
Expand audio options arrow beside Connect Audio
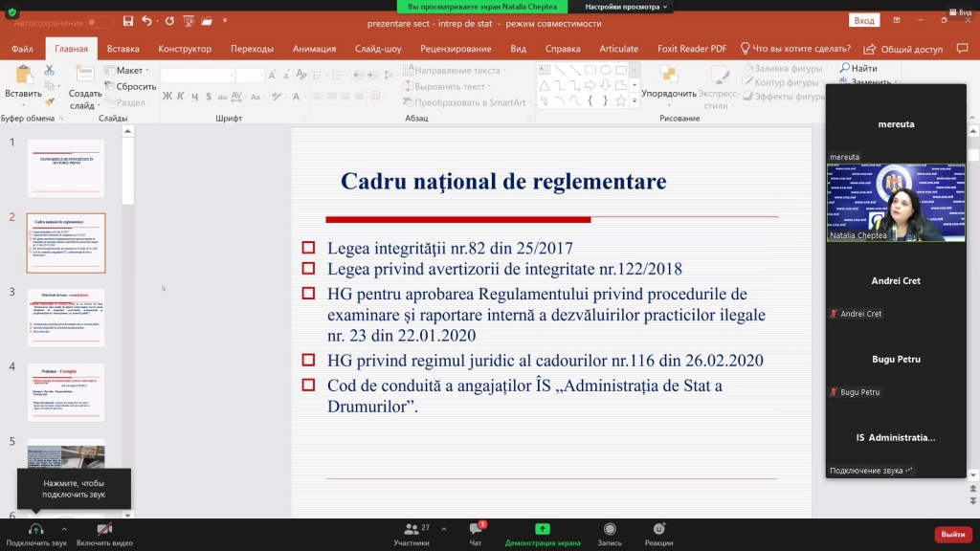64,529
